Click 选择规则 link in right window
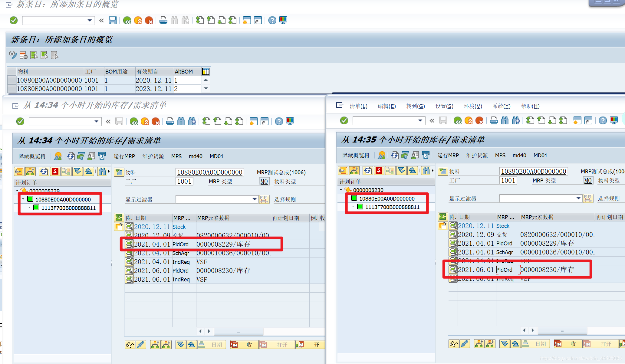 [609, 198]
